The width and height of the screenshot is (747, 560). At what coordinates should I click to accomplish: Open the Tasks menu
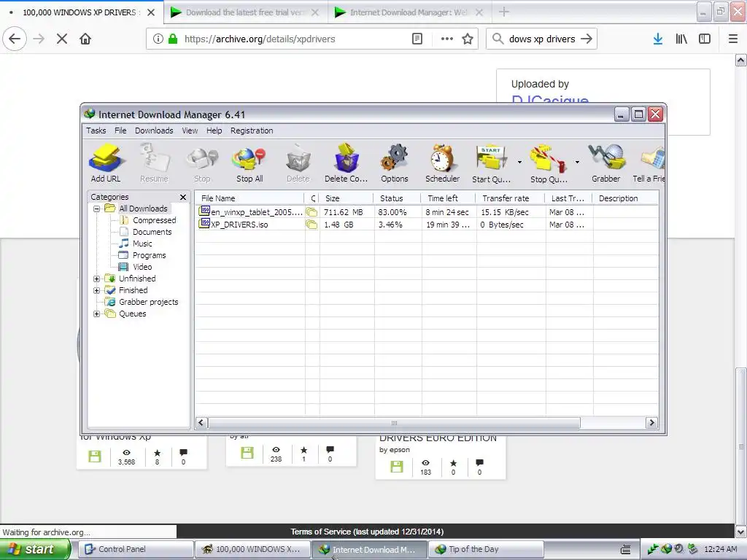[96, 131]
